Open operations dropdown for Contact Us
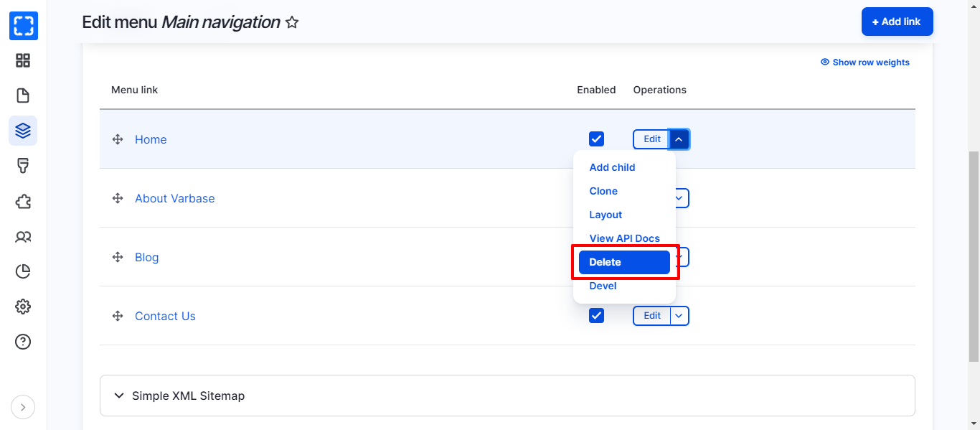 pyautogui.click(x=679, y=316)
